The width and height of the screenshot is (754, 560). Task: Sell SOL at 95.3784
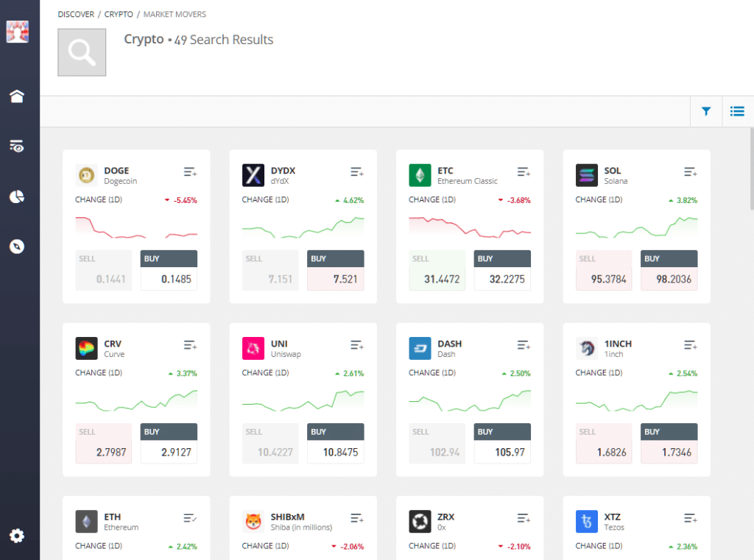point(604,270)
